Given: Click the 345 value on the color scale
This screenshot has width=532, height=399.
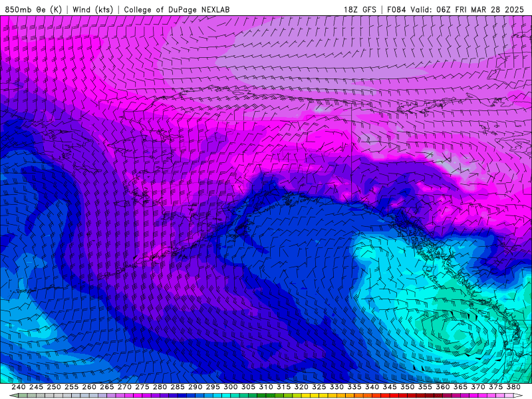Looking at the screenshot, I should [x=390, y=387].
